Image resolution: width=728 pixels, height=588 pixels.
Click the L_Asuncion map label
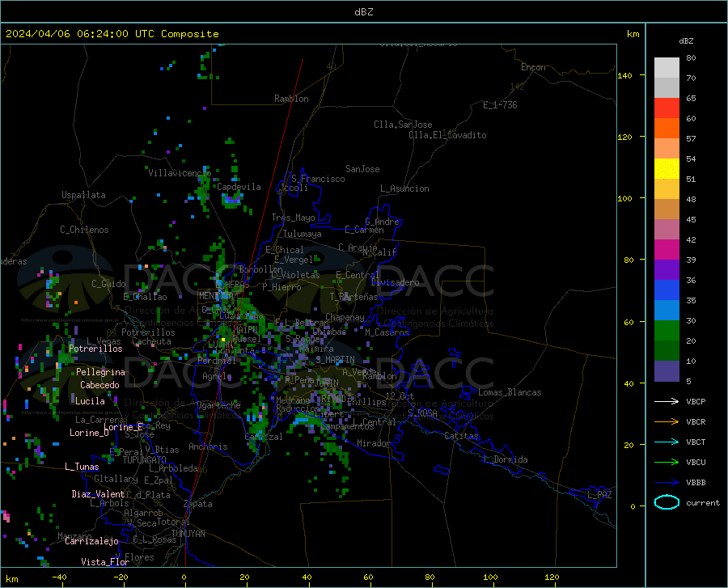(x=404, y=188)
